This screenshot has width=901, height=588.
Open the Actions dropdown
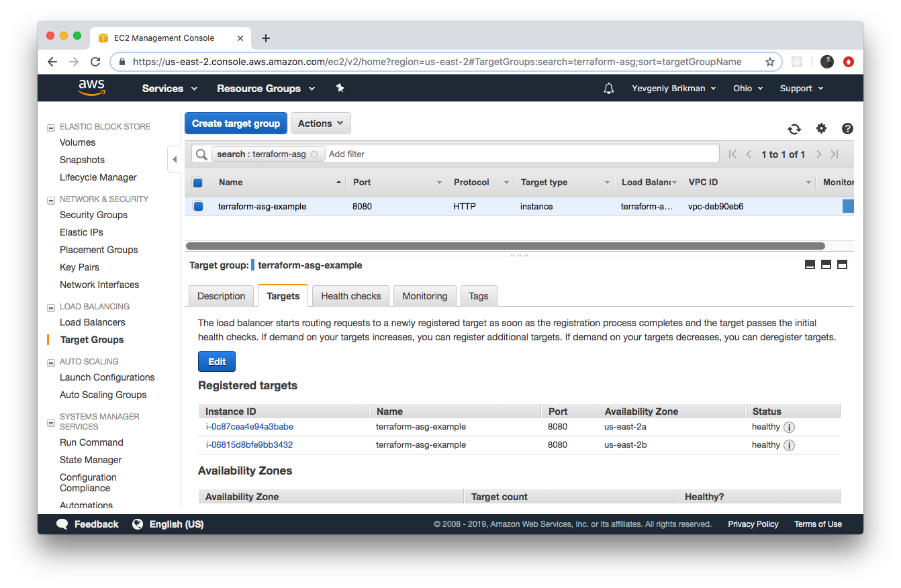tap(320, 124)
